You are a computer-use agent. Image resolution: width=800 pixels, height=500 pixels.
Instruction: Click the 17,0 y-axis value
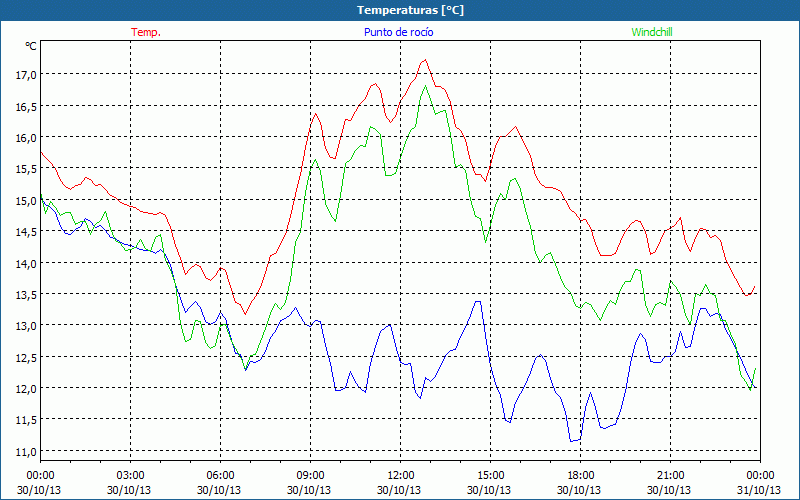pyautogui.click(x=27, y=75)
